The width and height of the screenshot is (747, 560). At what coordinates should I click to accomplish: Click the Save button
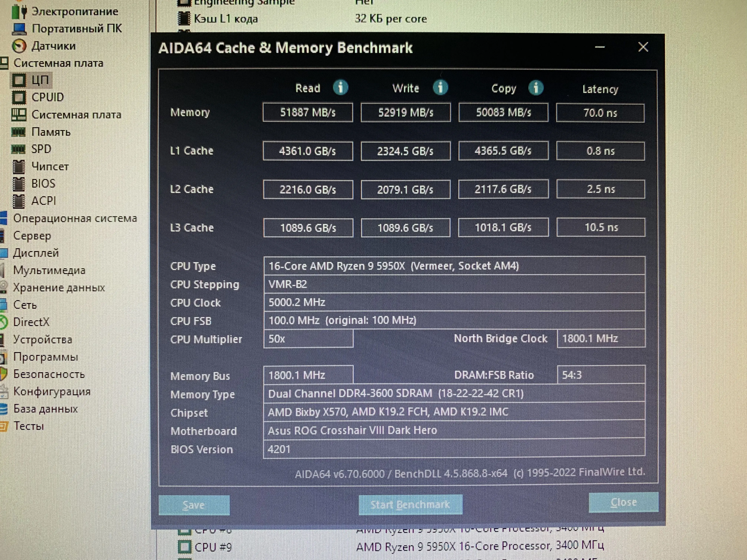pos(194,505)
